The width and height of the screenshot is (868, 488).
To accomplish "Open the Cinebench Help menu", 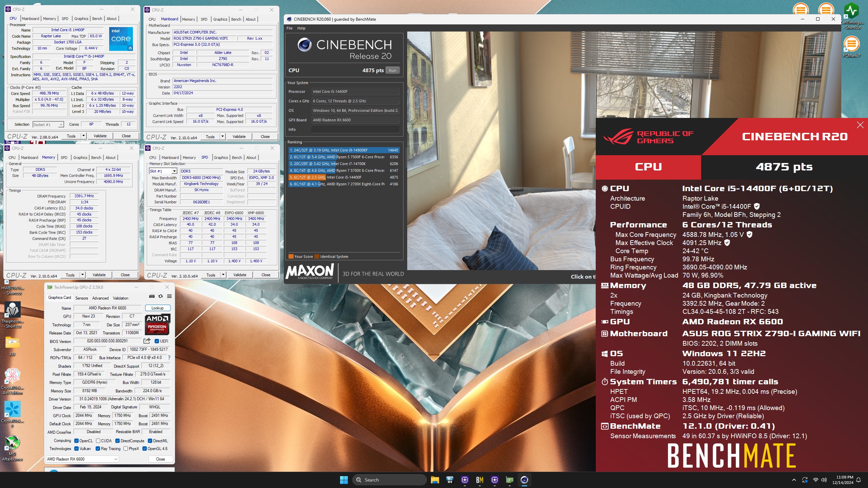I will [301, 28].
